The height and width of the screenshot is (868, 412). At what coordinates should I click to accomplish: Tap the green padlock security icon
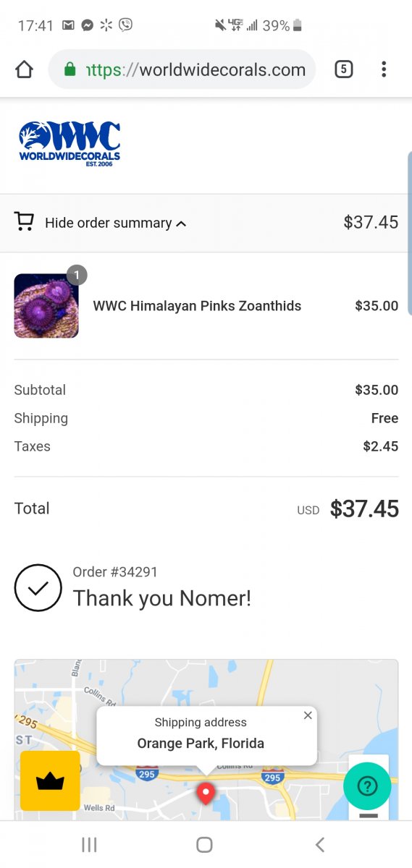click(70, 69)
